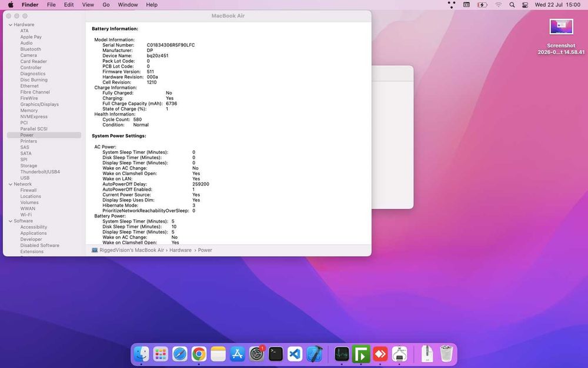Screen dimensions: 588x368
Task: Open the red AnyDesk icon in Dock
Action: pyautogui.click(x=380, y=354)
